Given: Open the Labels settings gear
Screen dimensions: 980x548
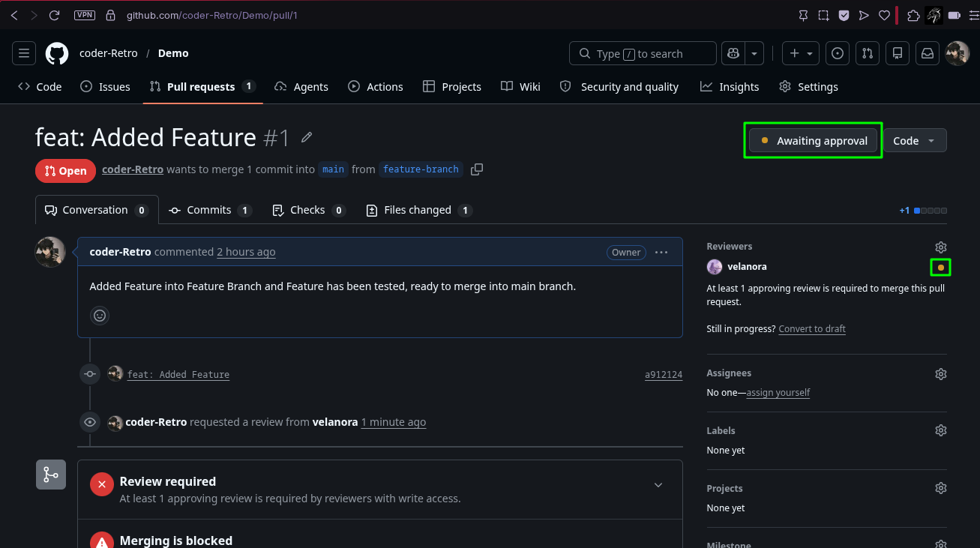Looking at the screenshot, I should click(x=941, y=430).
